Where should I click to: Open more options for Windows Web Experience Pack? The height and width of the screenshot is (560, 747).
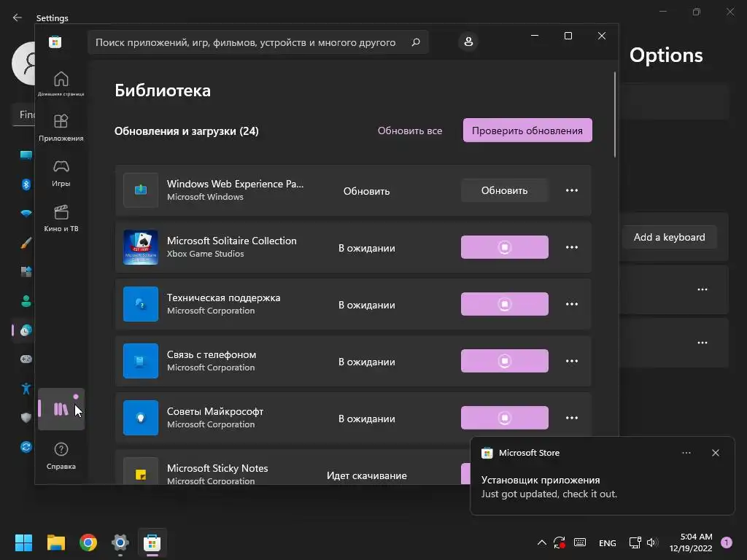click(572, 190)
